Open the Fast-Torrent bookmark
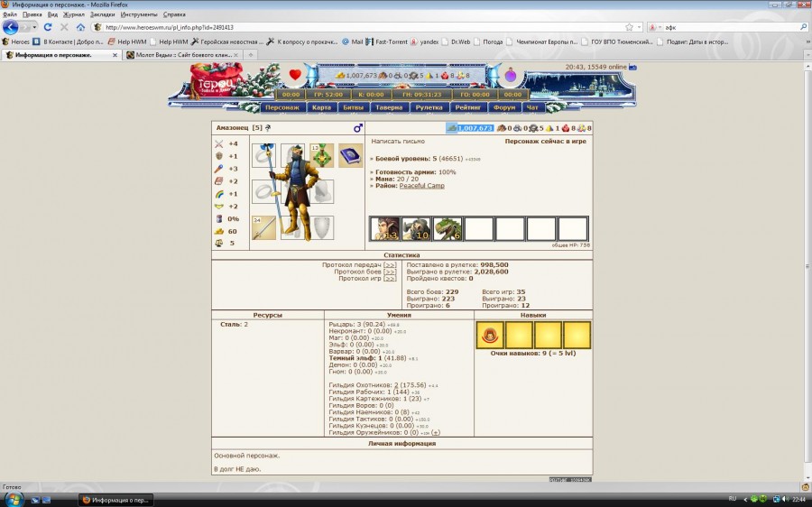Image resolution: width=812 pixels, height=507 pixels. 386,41
